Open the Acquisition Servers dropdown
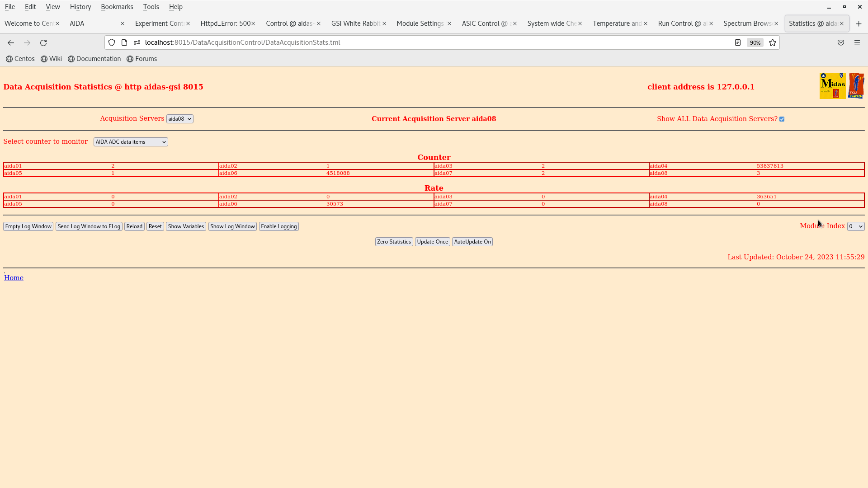 179,119
